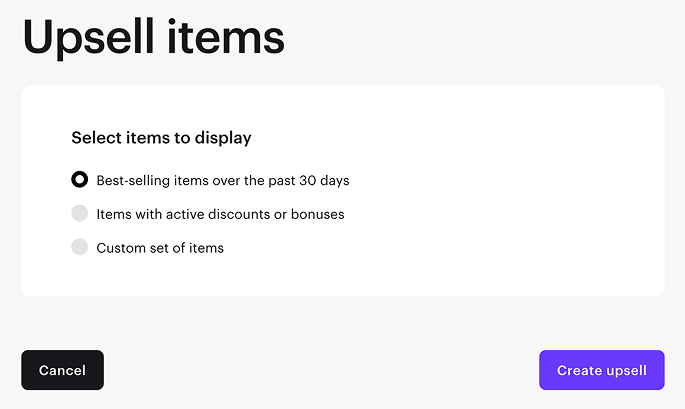Click the 'Best-selling items over the past 30 days' label
Screen dimensions: 685x409
222,181
